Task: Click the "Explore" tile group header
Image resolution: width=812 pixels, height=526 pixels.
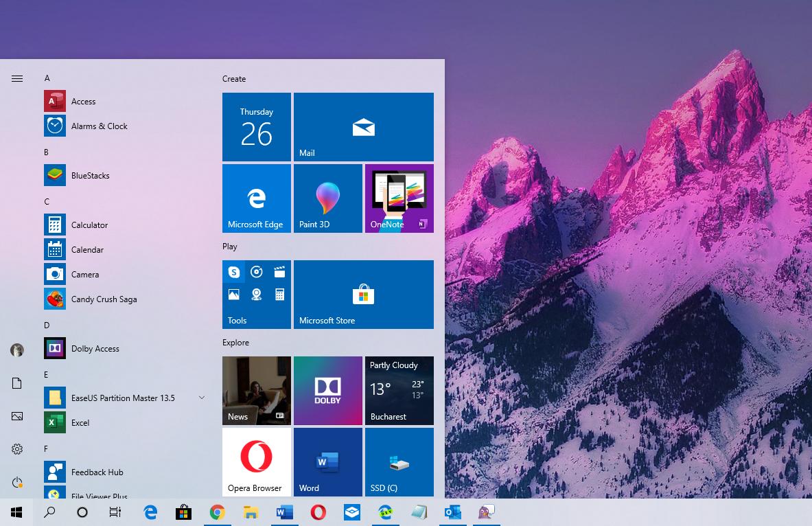Action: click(235, 343)
